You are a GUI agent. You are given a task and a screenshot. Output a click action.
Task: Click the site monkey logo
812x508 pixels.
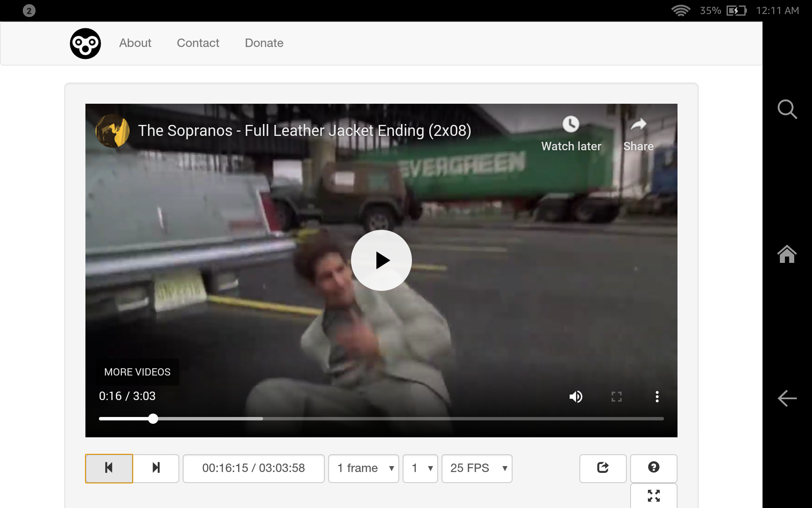tap(85, 44)
